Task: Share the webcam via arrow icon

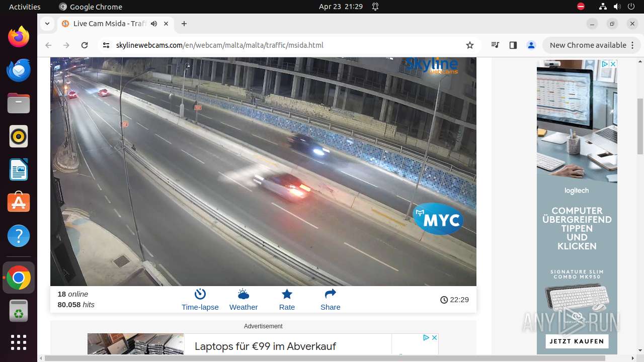Action: pyautogui.click(x=330, y=300)
